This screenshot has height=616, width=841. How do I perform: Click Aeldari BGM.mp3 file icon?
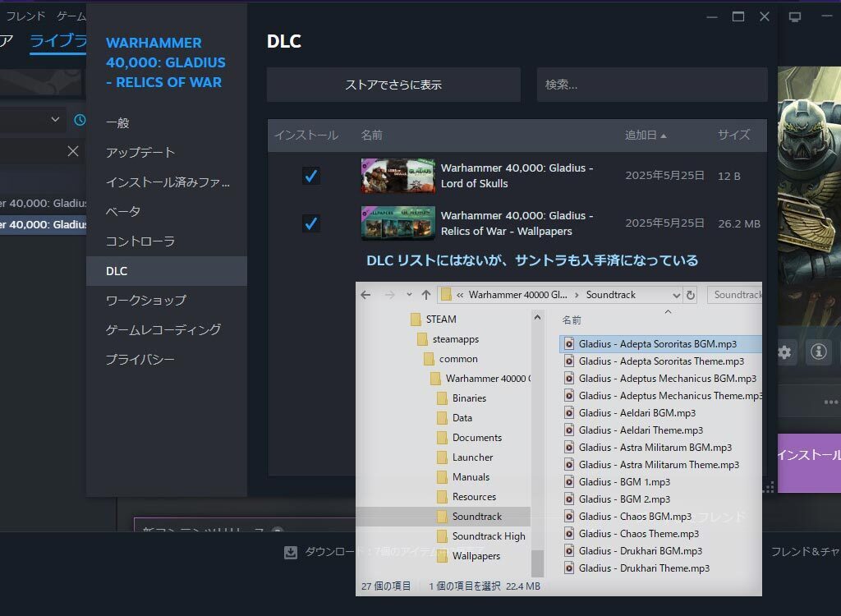(569, 412)
